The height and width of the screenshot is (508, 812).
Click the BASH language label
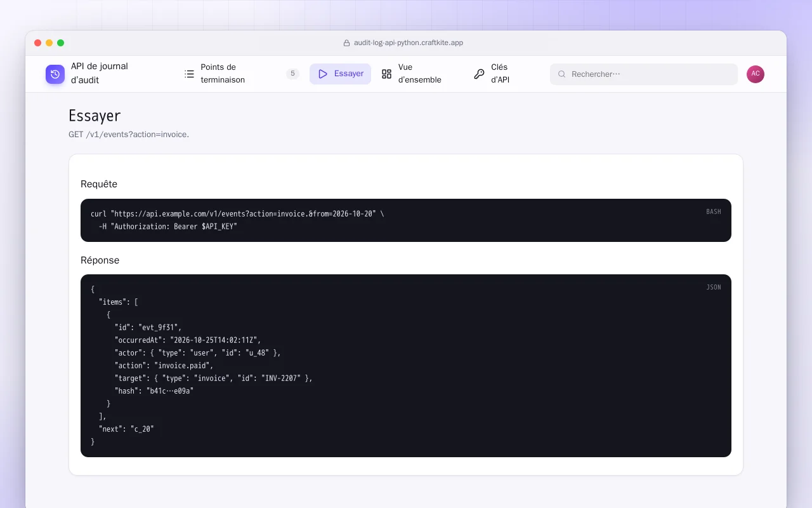tap(714, 211)
